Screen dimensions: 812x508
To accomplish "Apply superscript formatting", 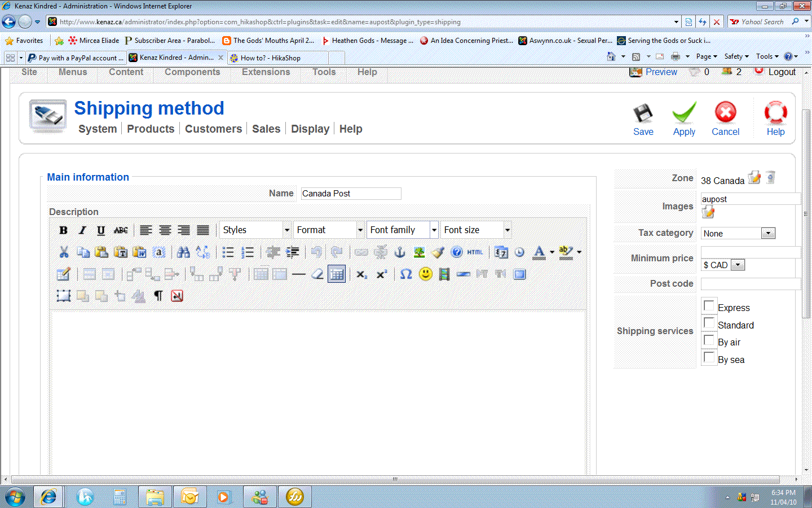I will coord(381,274).
